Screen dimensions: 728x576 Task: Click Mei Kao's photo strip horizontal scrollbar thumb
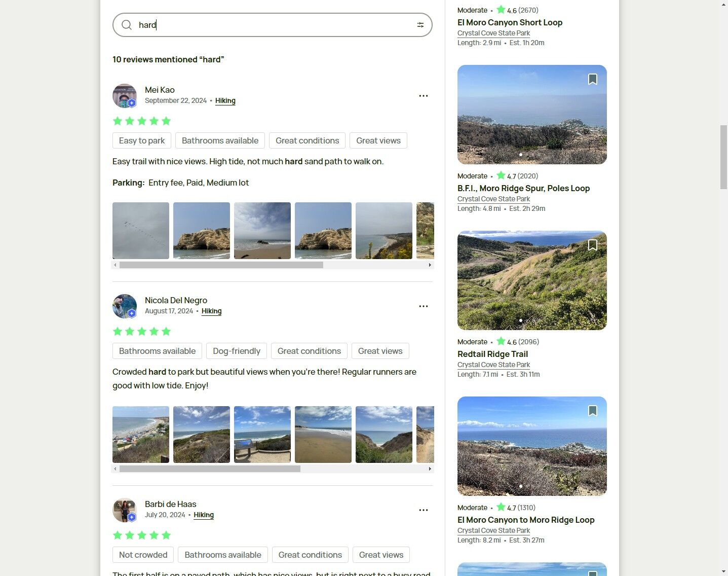(221, 265)
